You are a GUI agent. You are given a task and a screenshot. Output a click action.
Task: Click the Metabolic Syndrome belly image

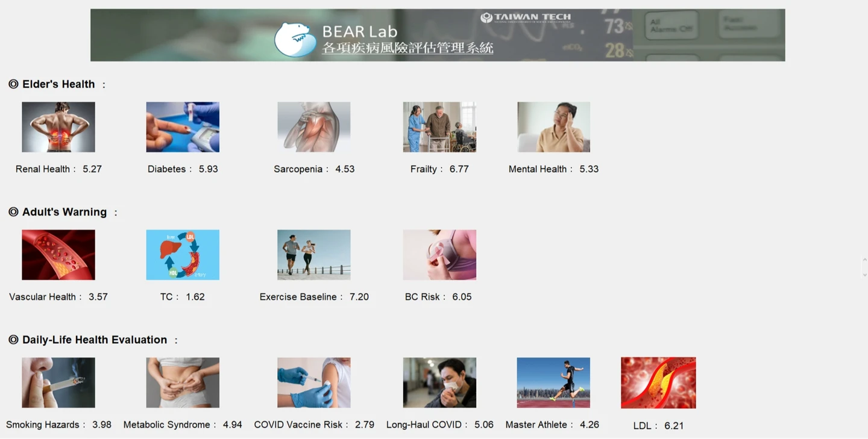point(183,382)
